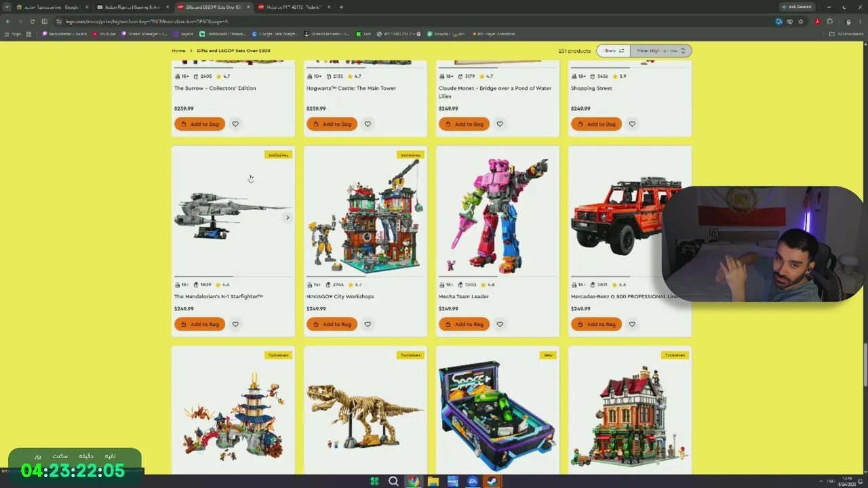This screenshot has height=488, width=868.
Task: Open the Twitch channel bookmark
Action: 64,34
